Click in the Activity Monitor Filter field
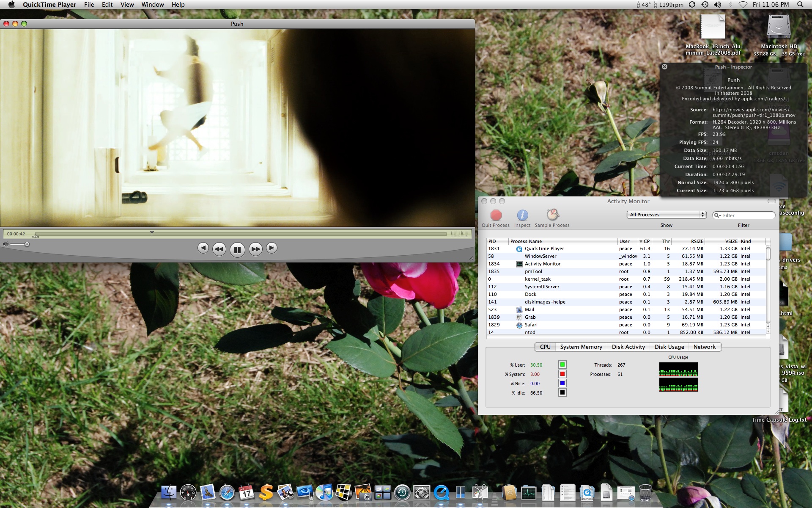 click(x=743, y=215)
